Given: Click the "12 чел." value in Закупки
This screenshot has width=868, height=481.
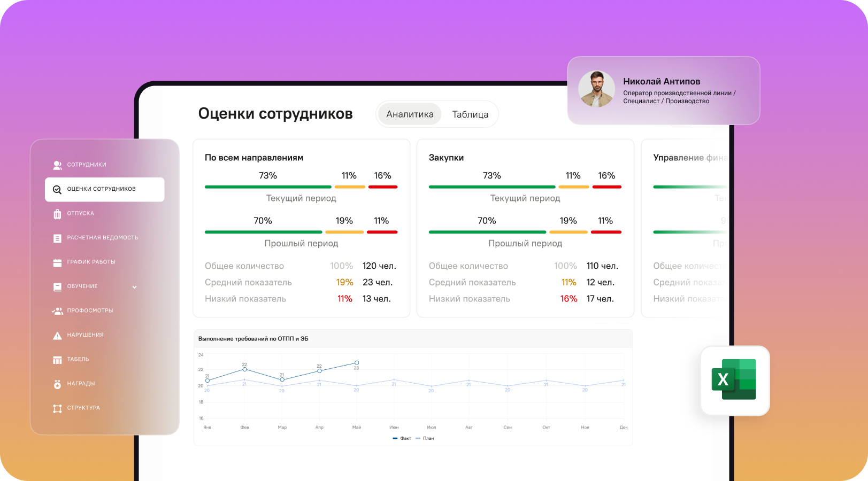Looking at the screenshot, I should coord(601,282).
